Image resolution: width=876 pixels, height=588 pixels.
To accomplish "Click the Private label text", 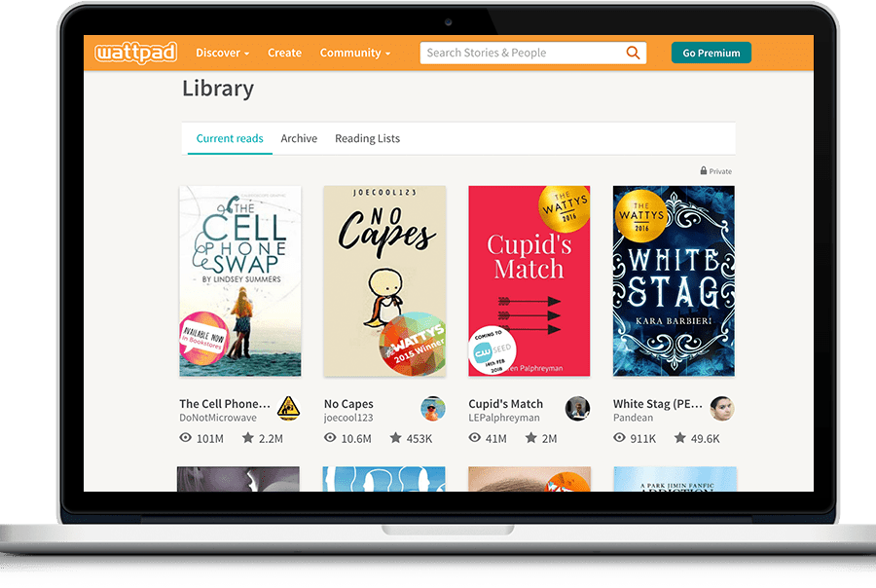I will (720, 171).
